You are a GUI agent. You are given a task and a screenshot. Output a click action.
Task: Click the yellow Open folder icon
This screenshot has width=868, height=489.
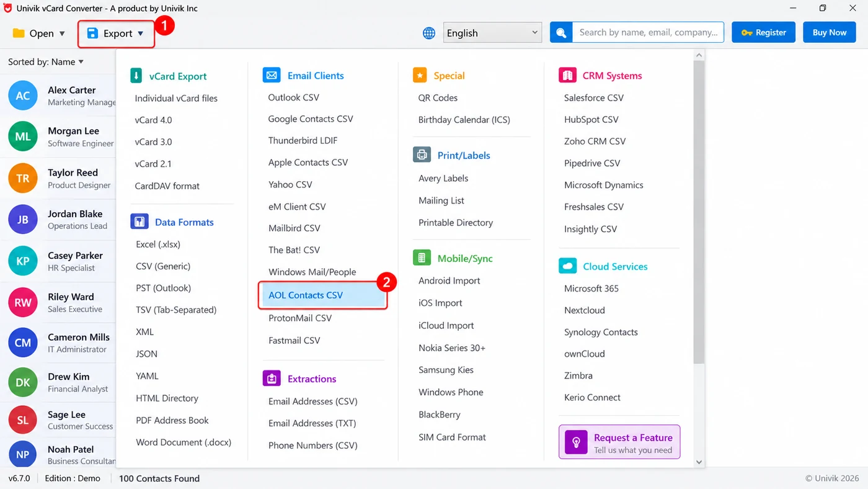click(x=19, y=33)
